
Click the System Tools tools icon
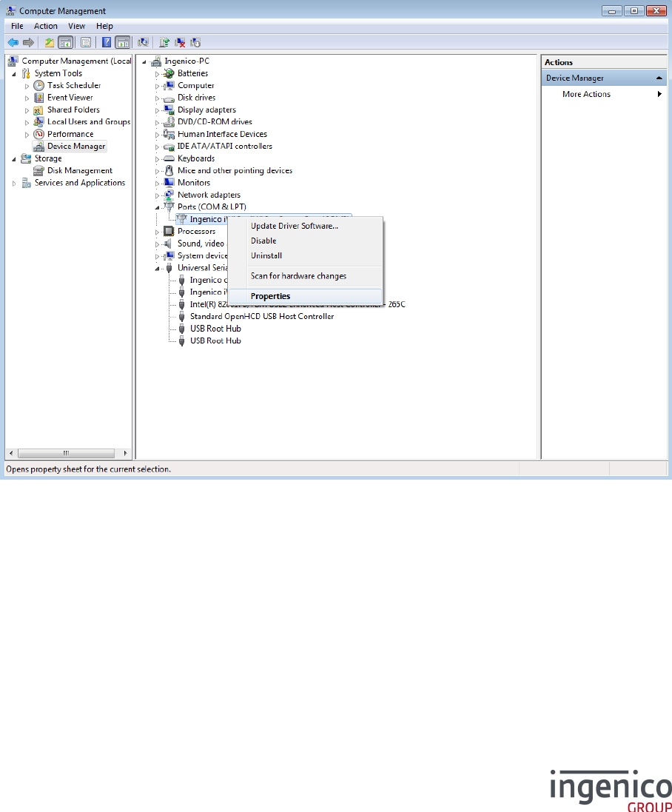(x=26, y=73)
